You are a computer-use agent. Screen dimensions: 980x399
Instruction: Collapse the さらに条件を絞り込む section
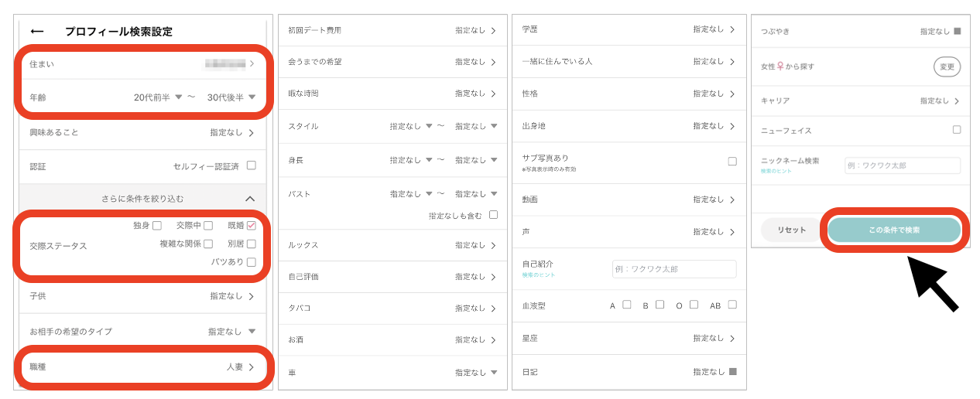250,199
